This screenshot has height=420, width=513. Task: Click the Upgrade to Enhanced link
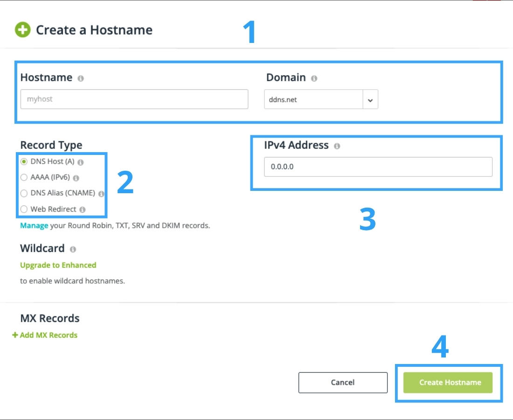(x=58, y=265)
